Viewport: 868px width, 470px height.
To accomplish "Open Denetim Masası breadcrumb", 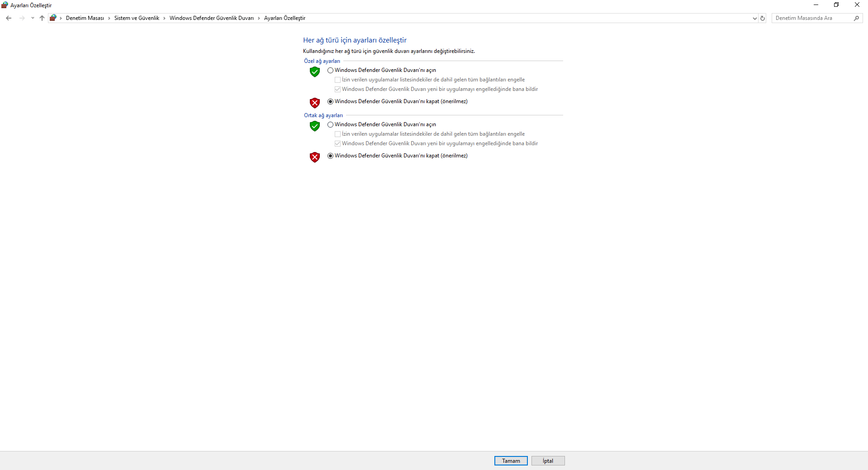I will click(85, 18).
